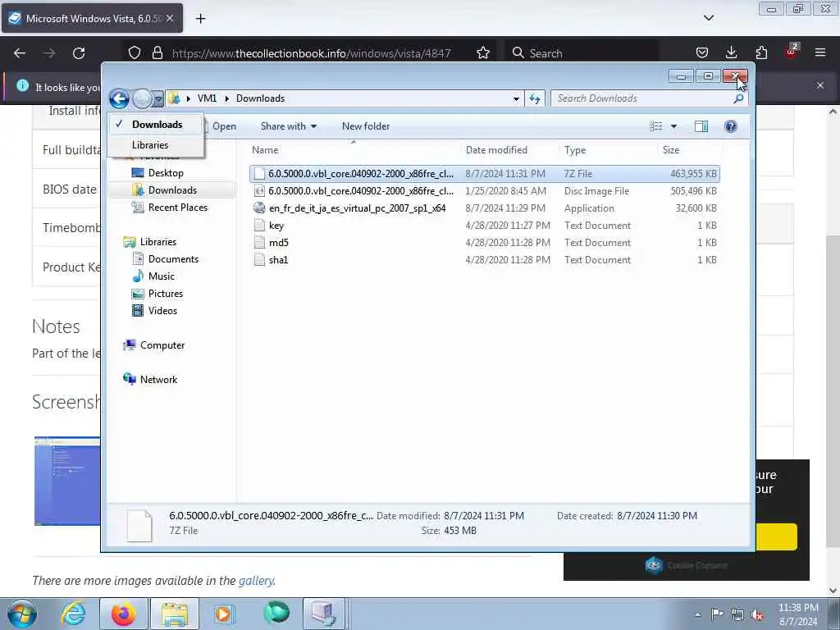Go back in Firefox
Image resolution: width=840 pixels, height=630 pixels.
20,53
